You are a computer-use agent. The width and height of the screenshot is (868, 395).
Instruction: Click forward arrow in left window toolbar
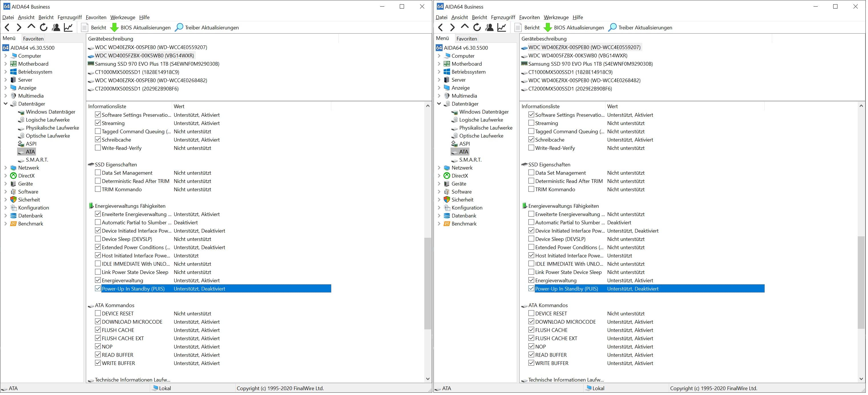coord(19,28)
